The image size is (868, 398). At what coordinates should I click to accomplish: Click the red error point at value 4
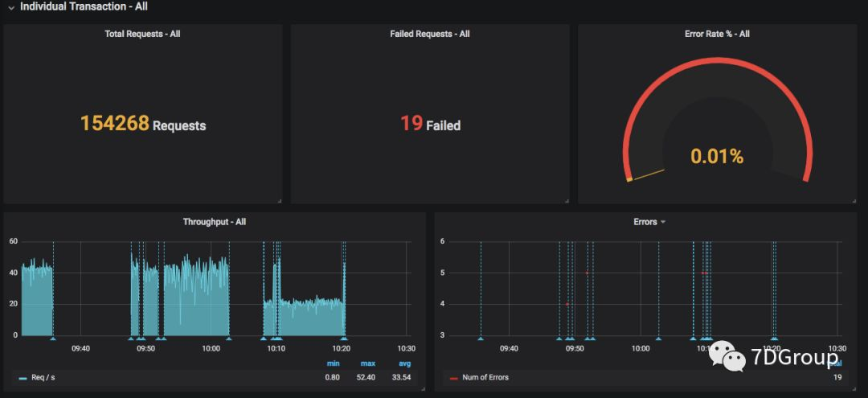(x=567, y=304)
